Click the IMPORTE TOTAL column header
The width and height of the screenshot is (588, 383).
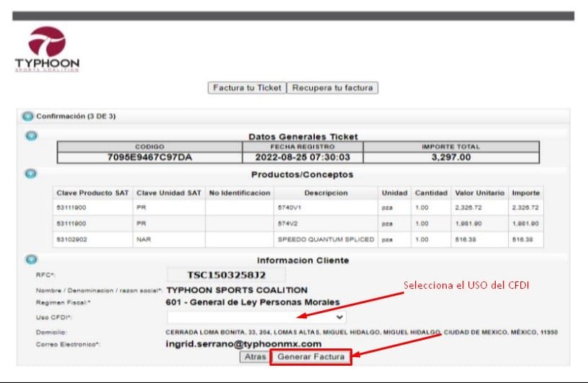tap(451, 147)
